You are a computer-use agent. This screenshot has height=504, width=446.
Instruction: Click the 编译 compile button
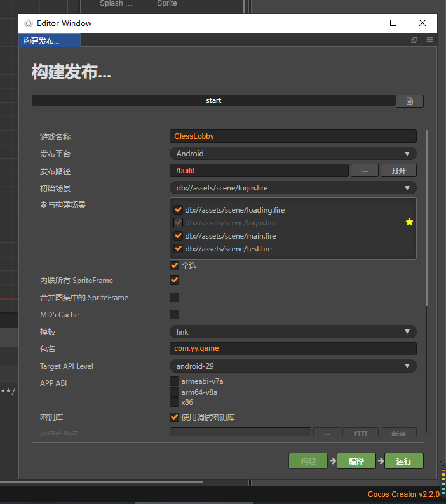point(356,461)
